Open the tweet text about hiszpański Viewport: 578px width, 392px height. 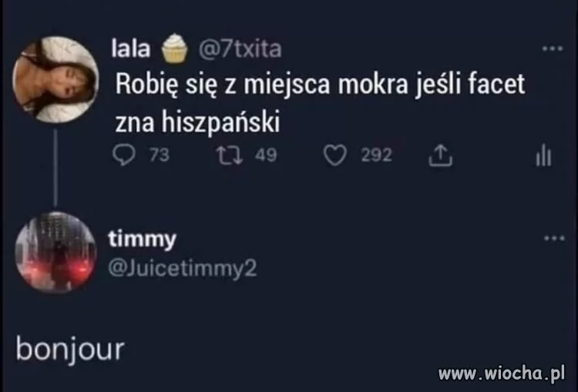[x=320, y=102]
